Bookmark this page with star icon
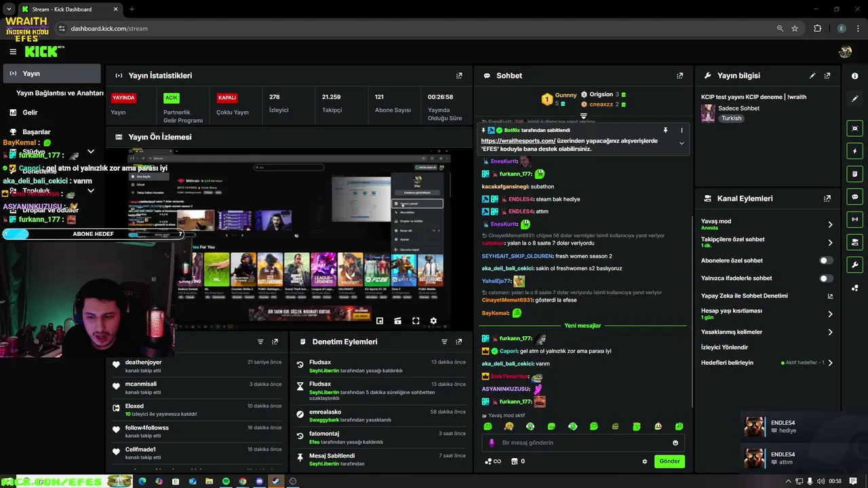 click(x=795, y=28)
